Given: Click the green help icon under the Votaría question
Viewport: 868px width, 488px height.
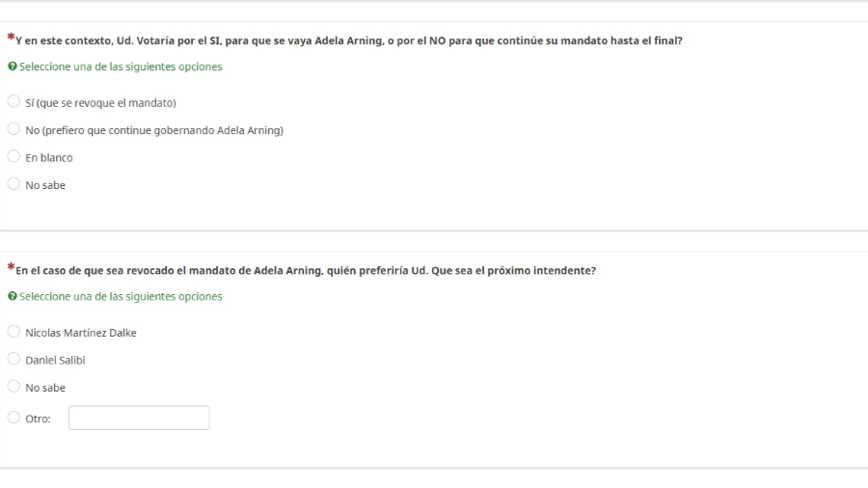Looking at the screenshot, I should click(x=12, y=67).
